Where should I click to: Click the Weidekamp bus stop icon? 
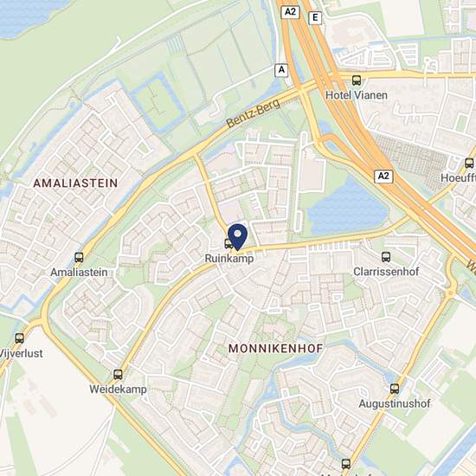pyautogui.click(x=118, y=374)
